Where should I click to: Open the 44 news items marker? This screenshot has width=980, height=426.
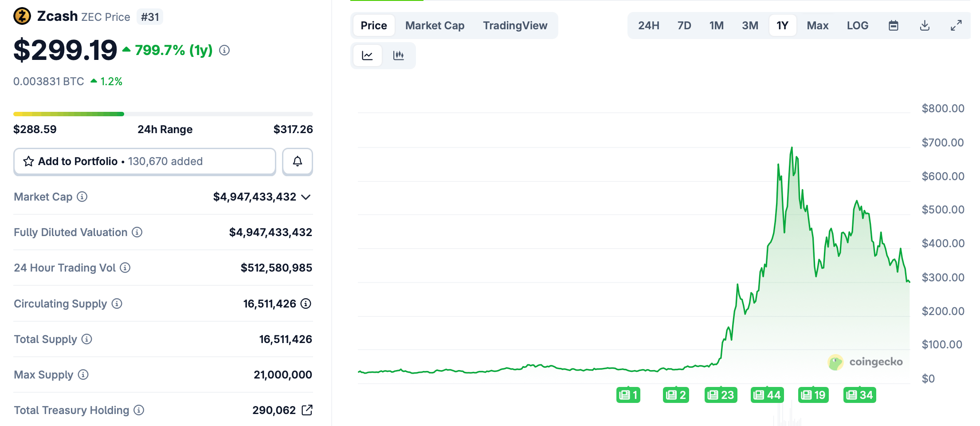[x=767, y=395]
